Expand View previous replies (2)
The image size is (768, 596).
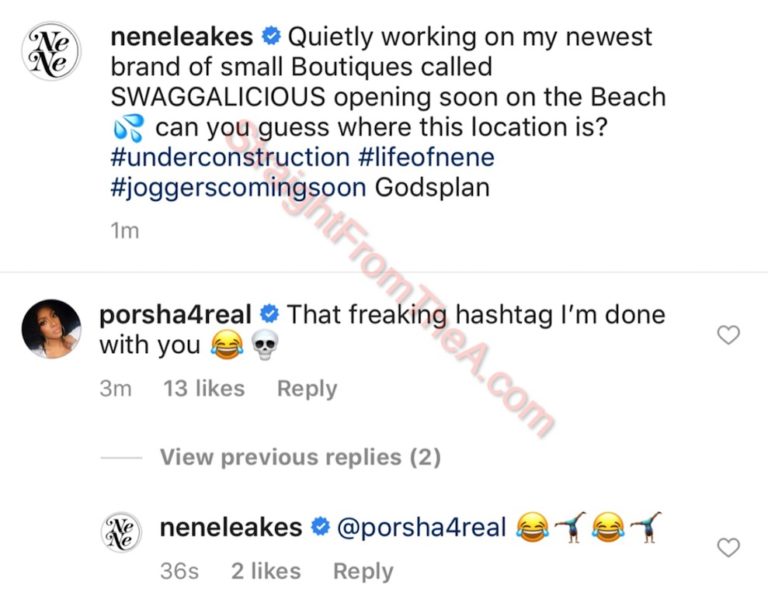(300, 457)
